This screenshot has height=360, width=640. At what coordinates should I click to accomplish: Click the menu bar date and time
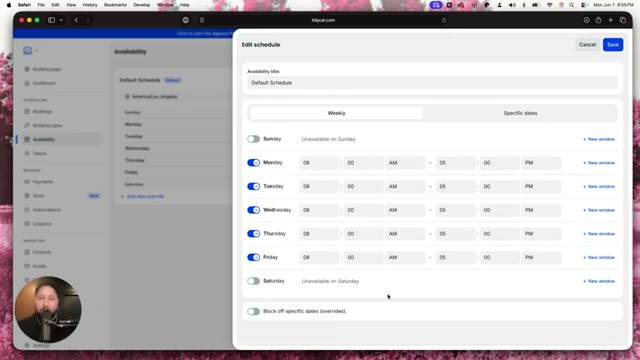click(613, 5)
